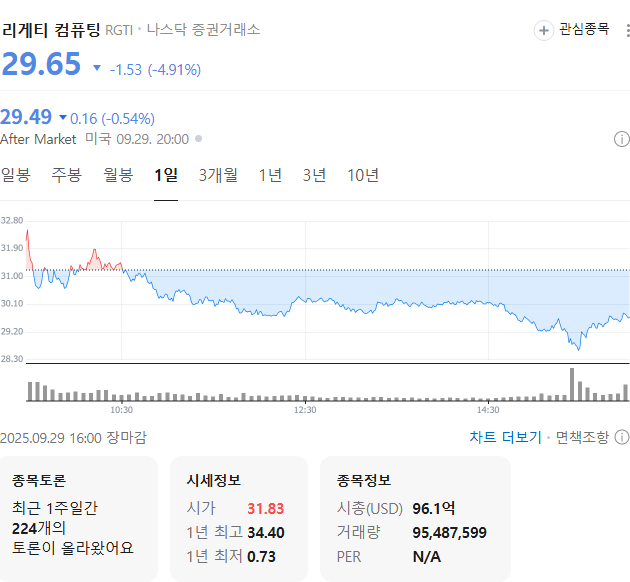Switch chart to 3개월 period
630x582 pixels.
coord(218,175)
